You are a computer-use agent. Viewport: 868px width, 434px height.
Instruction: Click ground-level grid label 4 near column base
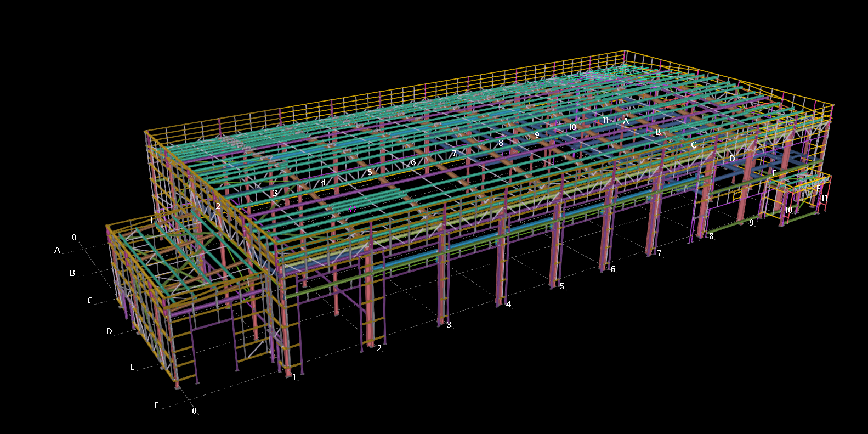[x=508, y=305]
